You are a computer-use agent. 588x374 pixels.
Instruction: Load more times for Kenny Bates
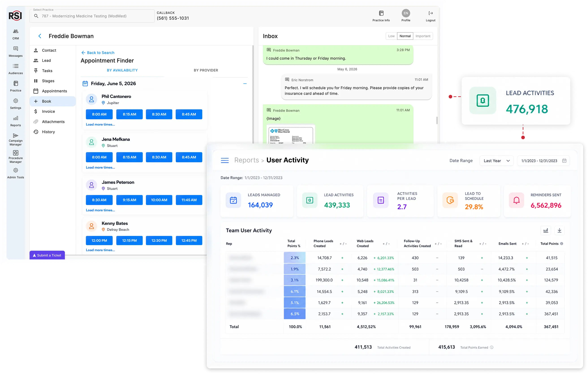pos(100,250)
